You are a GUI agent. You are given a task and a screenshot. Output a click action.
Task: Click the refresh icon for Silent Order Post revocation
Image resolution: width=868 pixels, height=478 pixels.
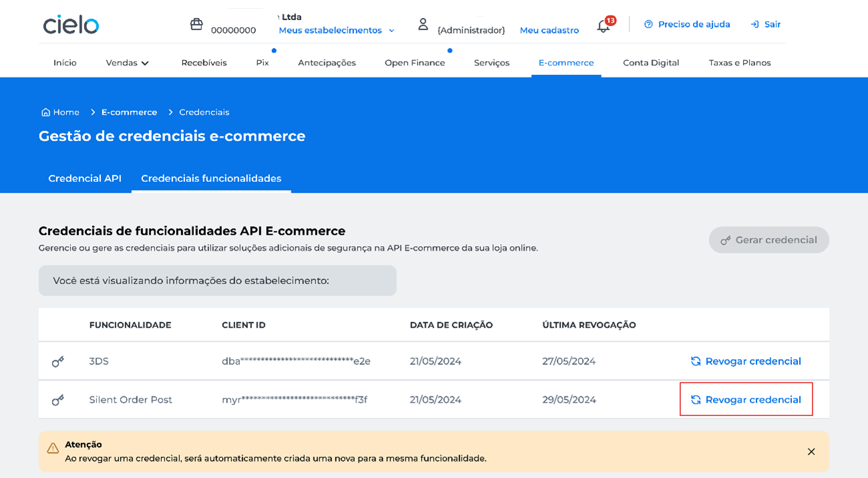pos(696,400)
